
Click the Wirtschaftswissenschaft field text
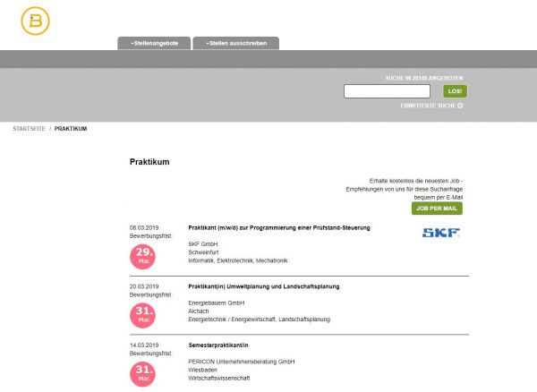(x=219, y=379)
